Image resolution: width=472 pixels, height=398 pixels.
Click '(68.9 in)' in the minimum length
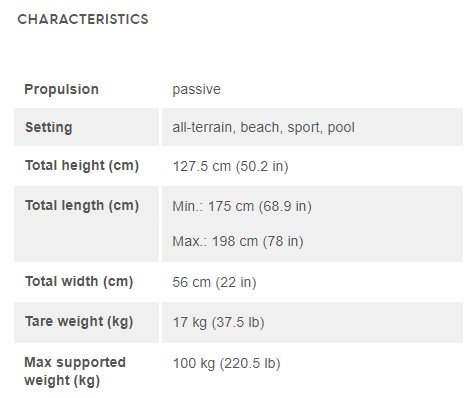pyautogui.click(x=285, y=206)
